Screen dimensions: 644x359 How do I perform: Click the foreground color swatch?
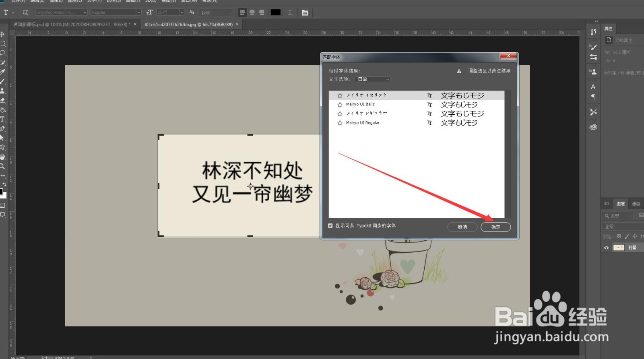coord(1,192)
